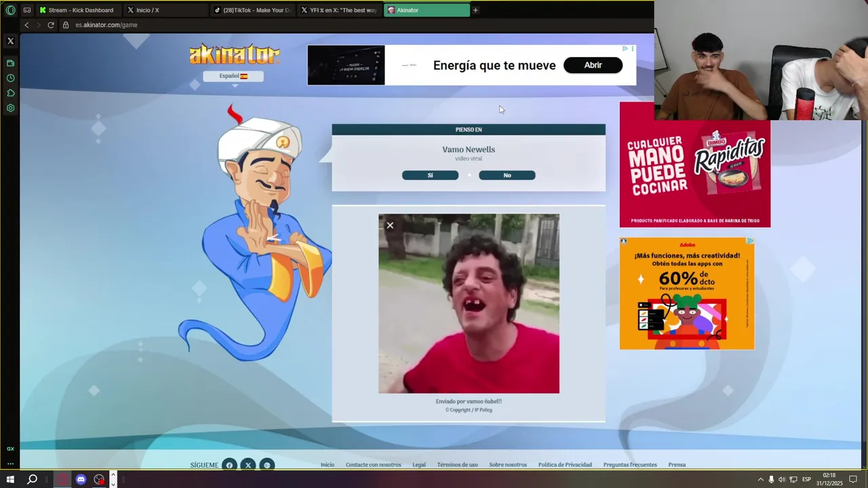
Task: Open the tab islands workspace icon
Action: [27, 10]
